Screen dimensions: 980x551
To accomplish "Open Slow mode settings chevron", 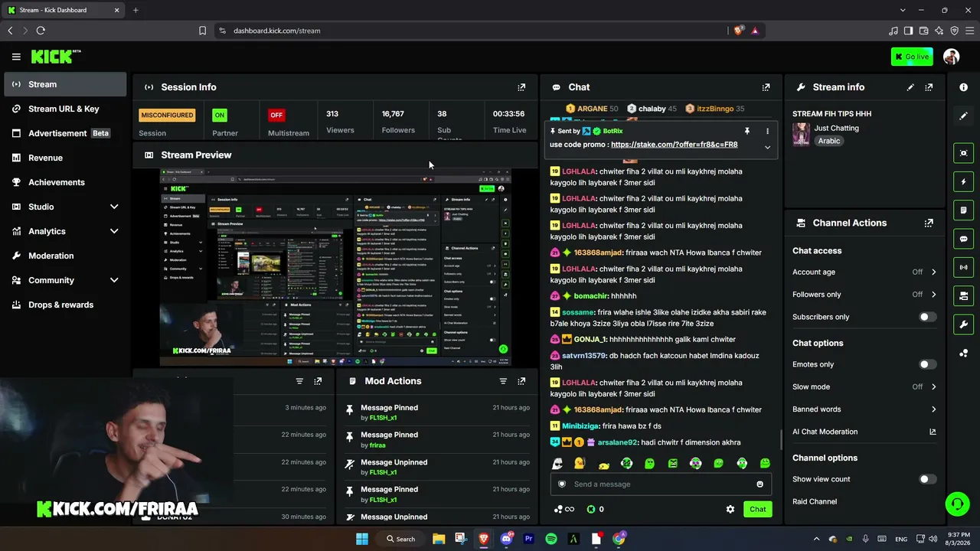I will (x=933, y=386).
